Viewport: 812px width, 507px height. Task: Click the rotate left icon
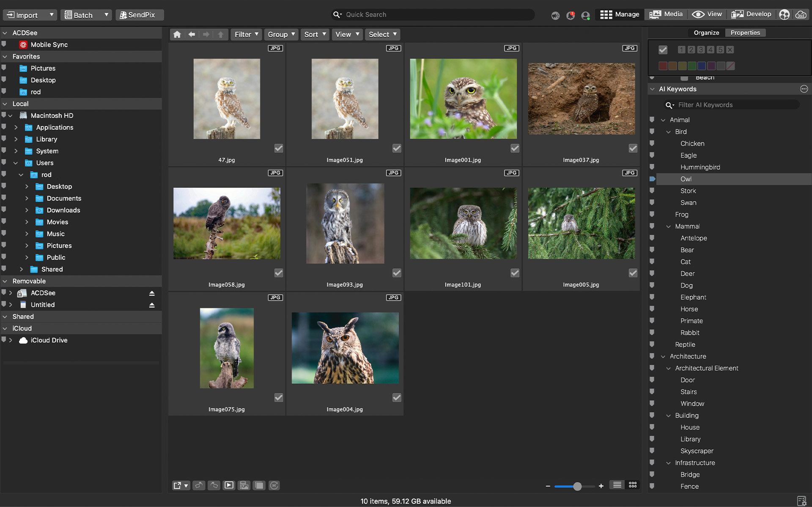click(x=199, y=485)
